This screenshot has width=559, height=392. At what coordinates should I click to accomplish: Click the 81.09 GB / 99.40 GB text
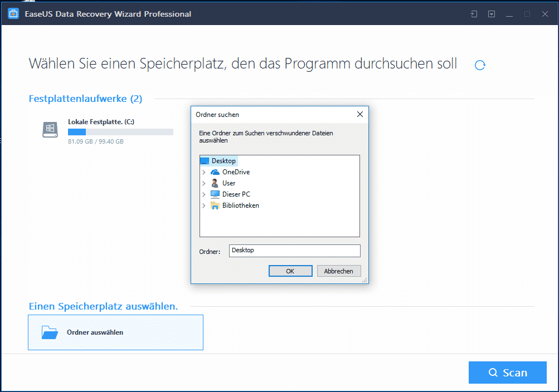pyautogui.click(x=95, y=141)
